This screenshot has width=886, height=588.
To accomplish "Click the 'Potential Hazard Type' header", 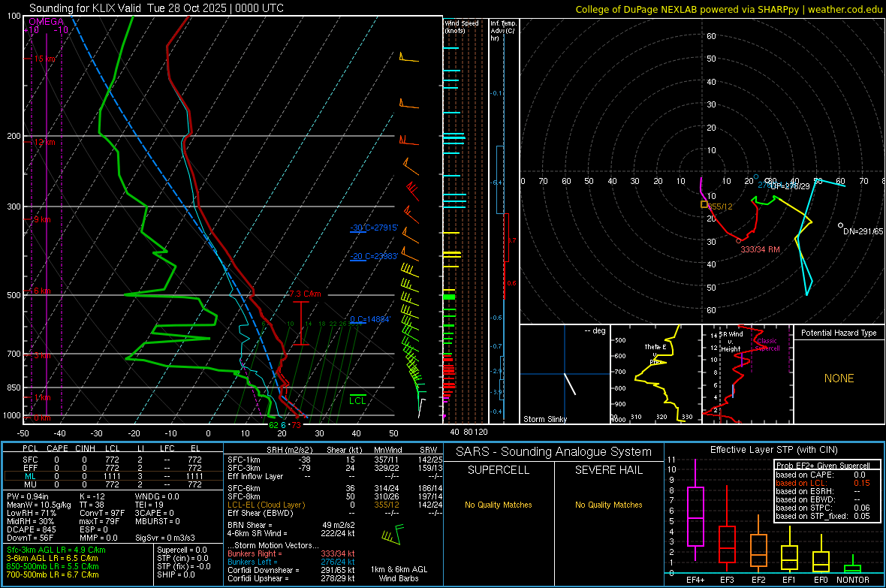I will (839, 333).
